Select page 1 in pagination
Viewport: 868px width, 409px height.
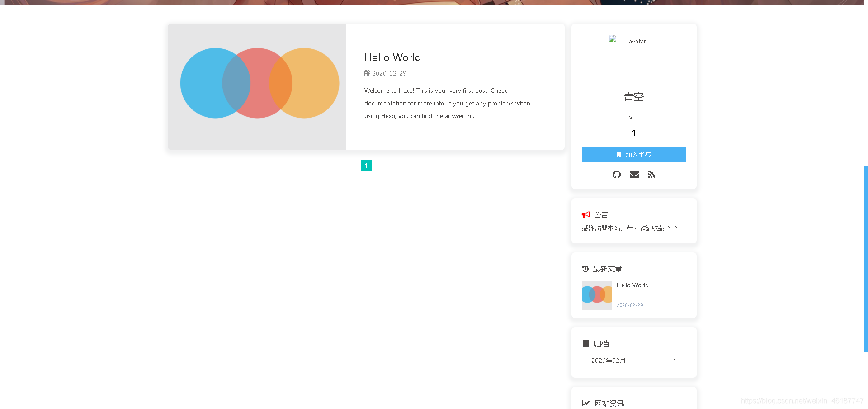[x=366, y=166]
